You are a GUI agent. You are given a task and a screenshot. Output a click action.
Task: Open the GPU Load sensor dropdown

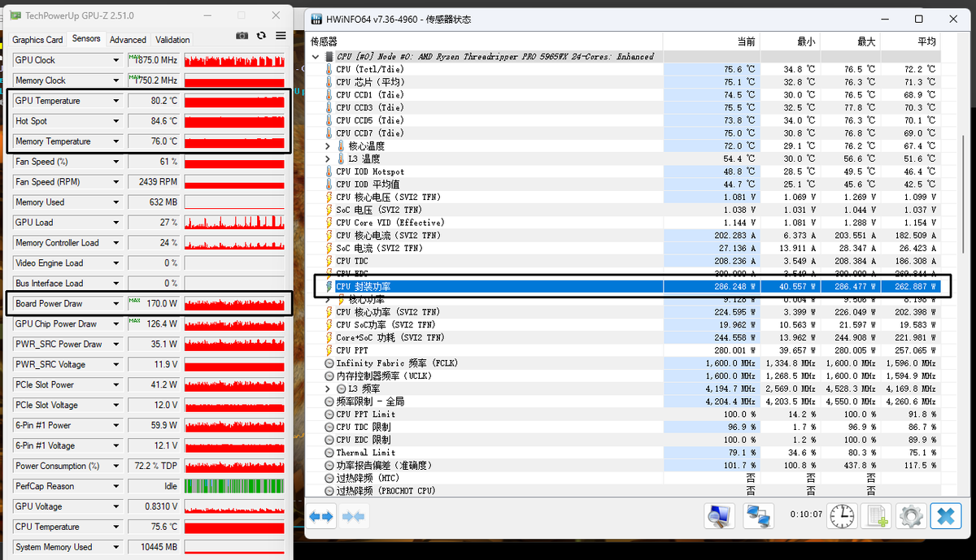point(116,223)
